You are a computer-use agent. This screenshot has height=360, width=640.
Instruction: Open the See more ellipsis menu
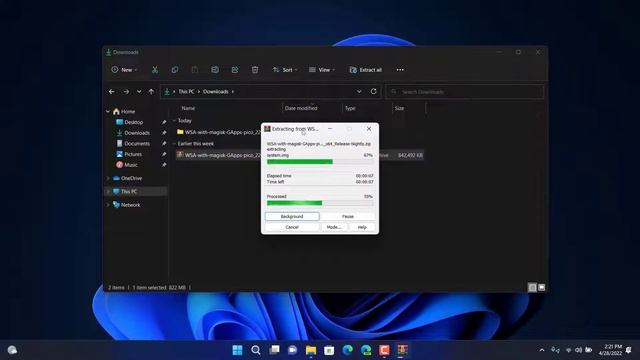tap(400, 70)
